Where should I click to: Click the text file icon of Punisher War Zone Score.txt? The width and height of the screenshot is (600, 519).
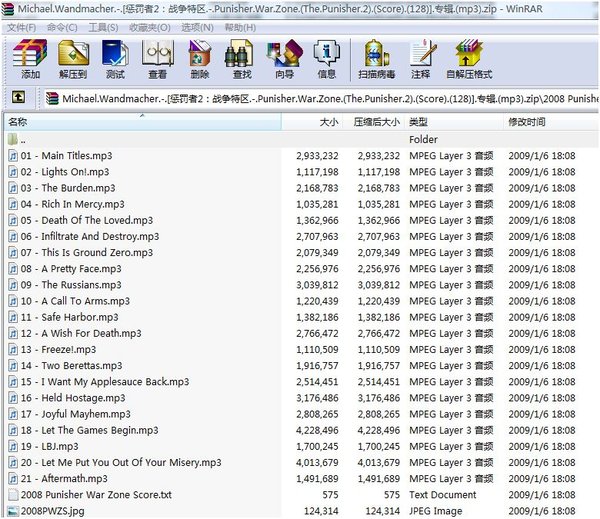[13, 495]
